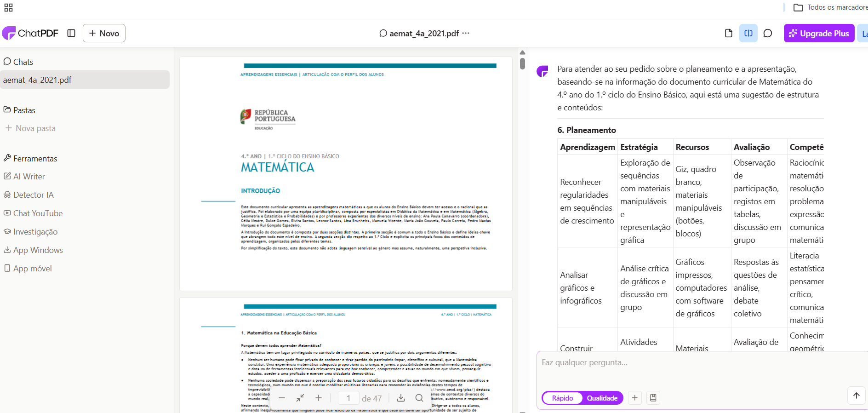Open Todos os marcadores bookmarks folder

tap(831, 7)
